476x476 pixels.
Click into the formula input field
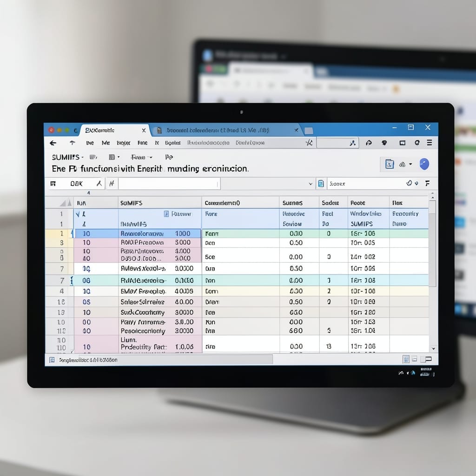coord(169,184)
